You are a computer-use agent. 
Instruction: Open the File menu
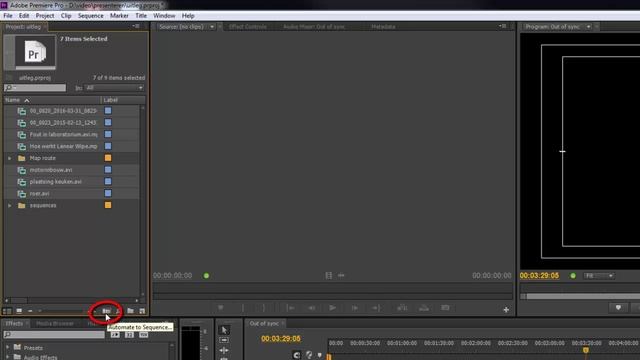coord(8,16)
